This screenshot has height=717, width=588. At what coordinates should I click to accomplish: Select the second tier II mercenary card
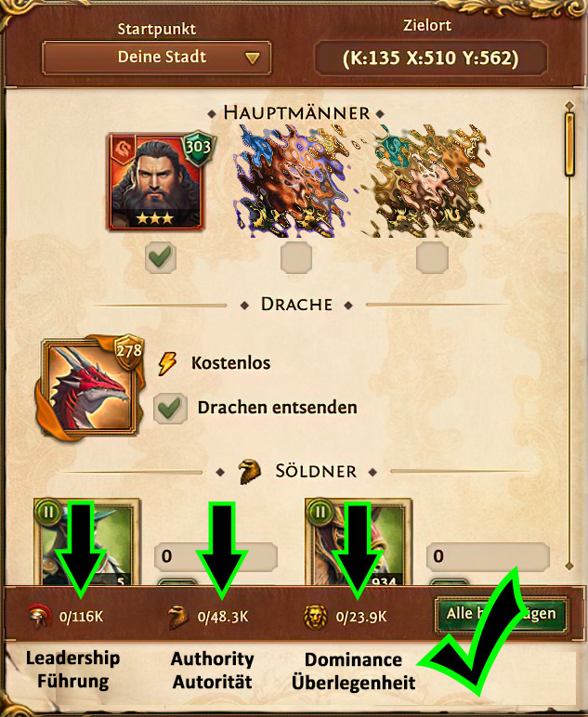point(359,542)
